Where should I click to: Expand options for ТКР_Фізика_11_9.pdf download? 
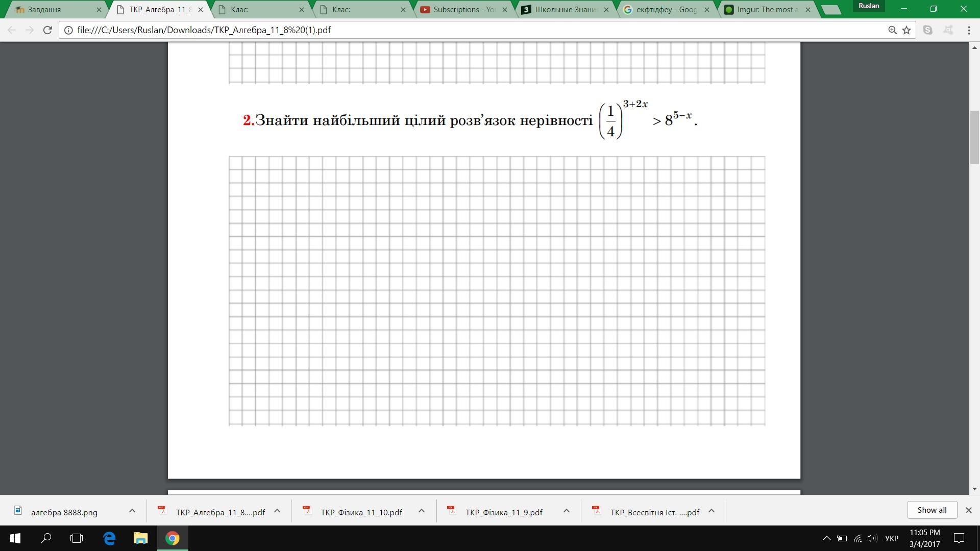pos(566,511)
